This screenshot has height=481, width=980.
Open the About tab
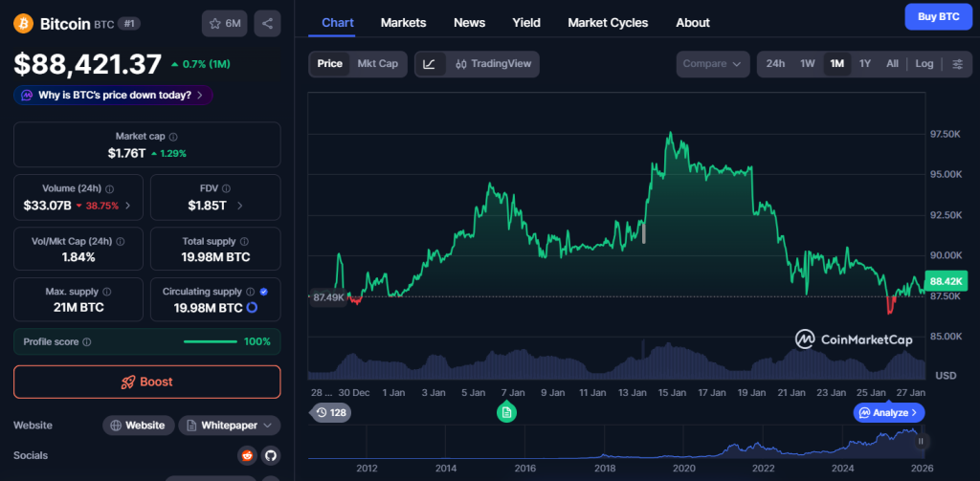[x=693, y=23]
